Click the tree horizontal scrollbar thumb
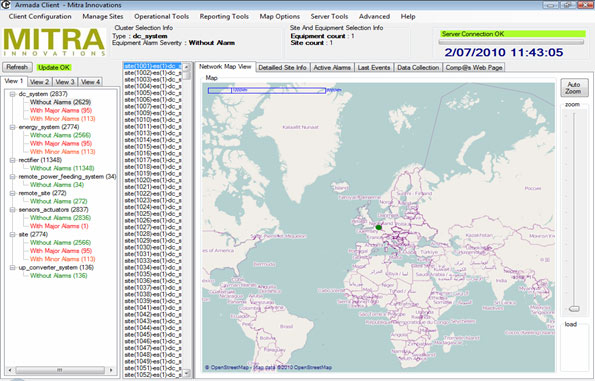 click(x=60, y=370)
